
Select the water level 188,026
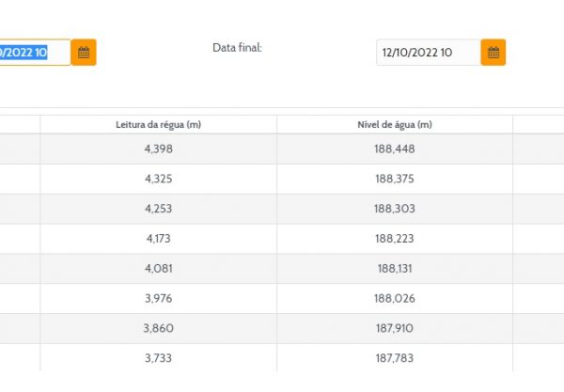coord(394,299)
